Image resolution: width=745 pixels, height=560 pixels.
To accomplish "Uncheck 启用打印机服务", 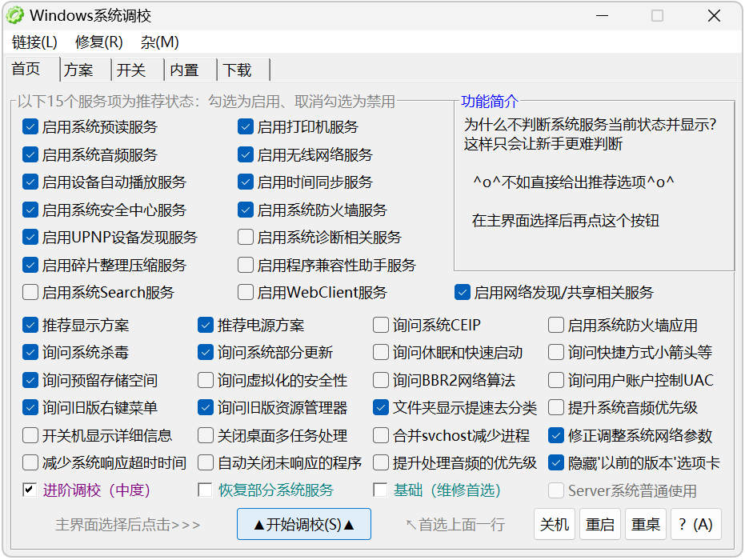I will click(246, 127).
